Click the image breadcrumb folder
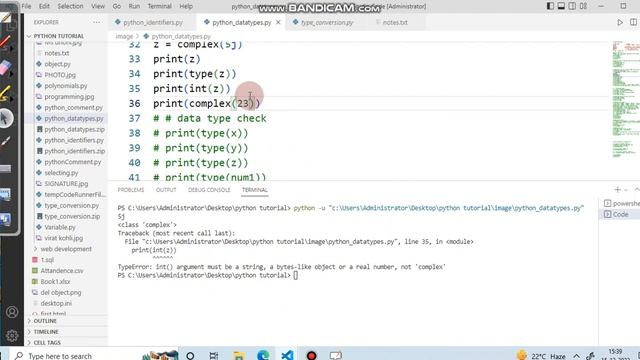 coord(124,36)
